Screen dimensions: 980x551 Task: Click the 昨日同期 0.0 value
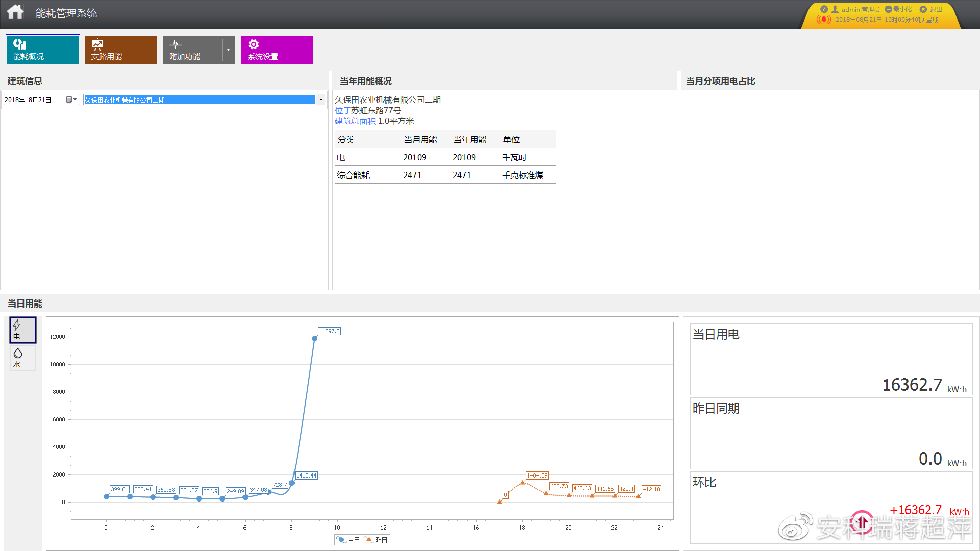tap(930, 459)
